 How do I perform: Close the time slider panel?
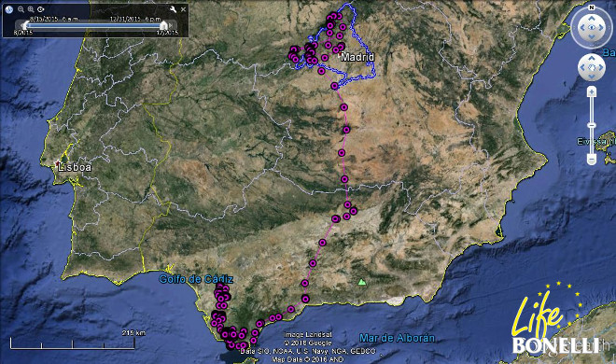pyautogui.click(x=183, y=9)
